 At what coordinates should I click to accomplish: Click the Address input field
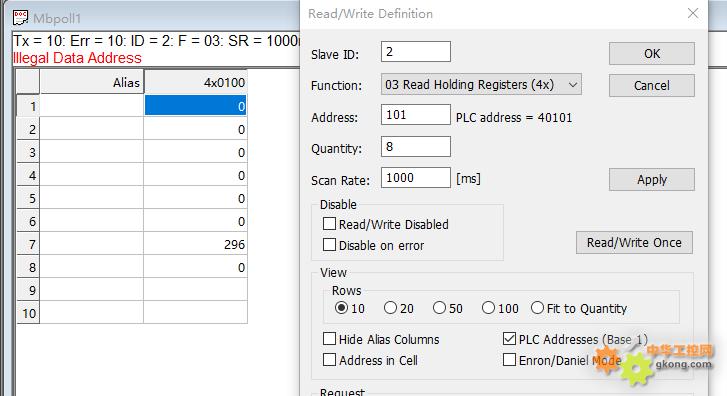pyautogui.click(x=415, y=115)
